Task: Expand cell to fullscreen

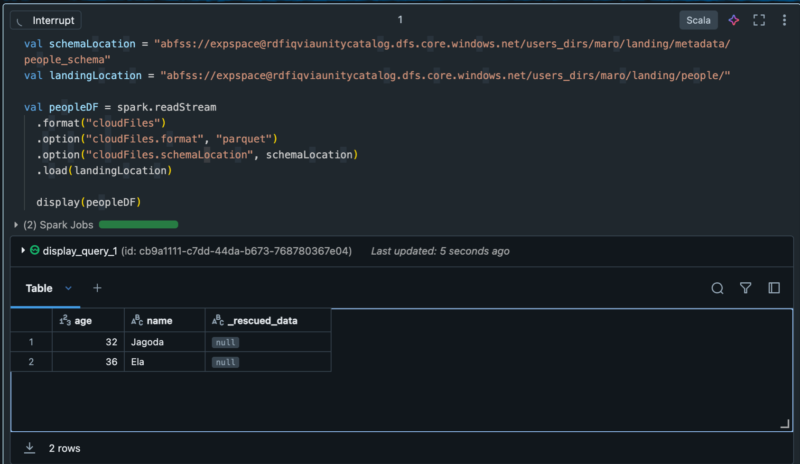Action: point(759,20)
